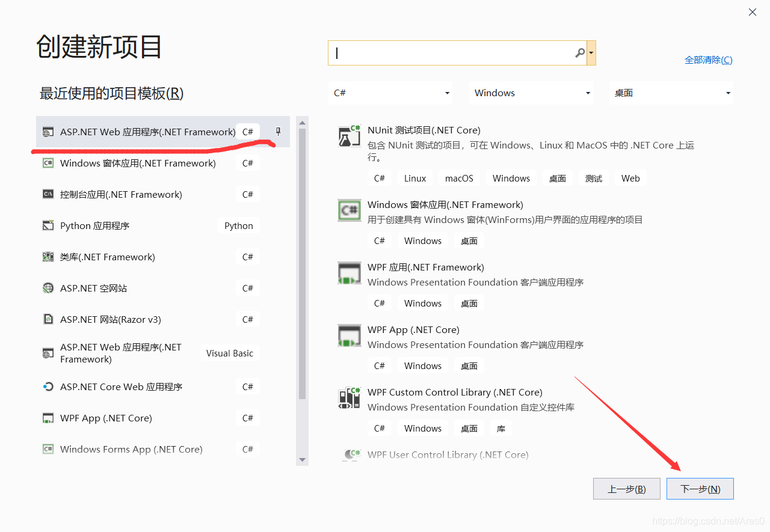Viewport: 770px width, 532px height.
Task: Click inside the template search field
Action: (x=451, y=53)
